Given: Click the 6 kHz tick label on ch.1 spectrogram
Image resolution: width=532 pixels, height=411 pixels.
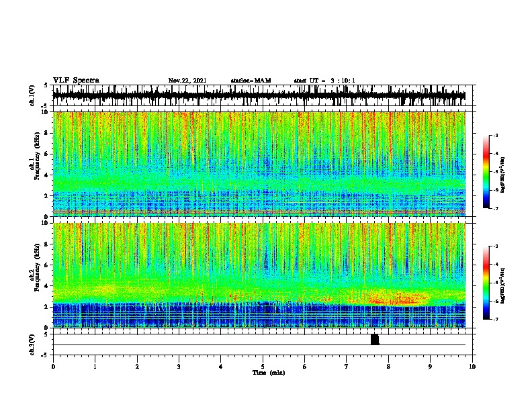Looking at the screenshot, I should click(47, 154).
